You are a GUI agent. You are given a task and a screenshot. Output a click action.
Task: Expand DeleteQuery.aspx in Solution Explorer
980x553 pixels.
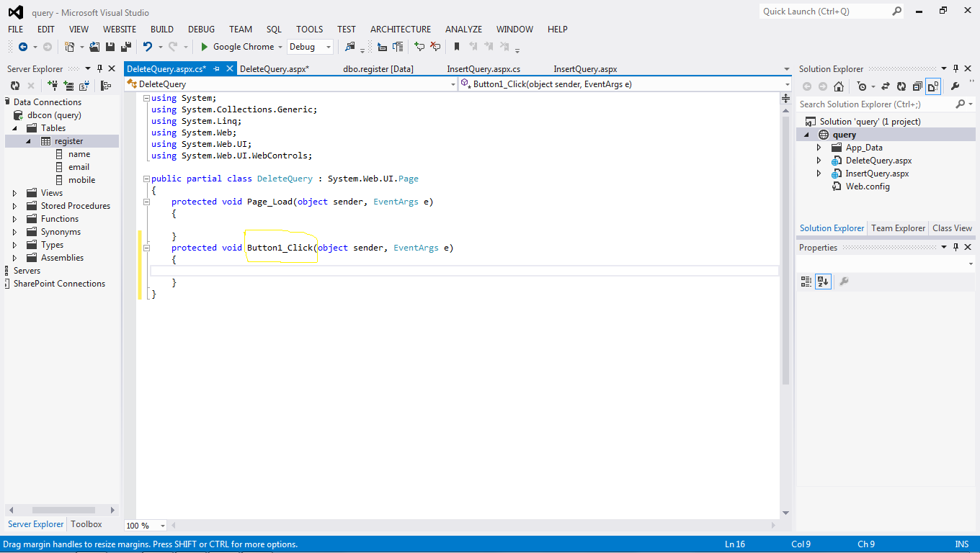819,161
